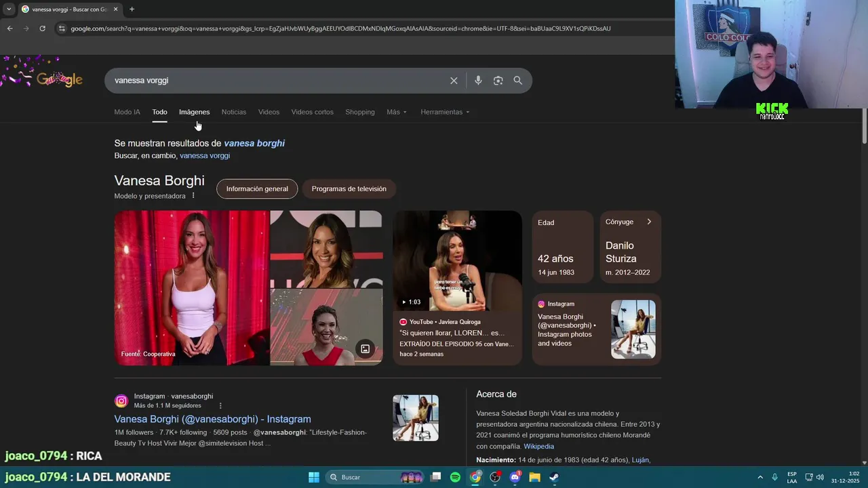This screenshot has height=488, width=868.
Task: Open OBS Studio from the taskbar
Action: click(495, 477)
